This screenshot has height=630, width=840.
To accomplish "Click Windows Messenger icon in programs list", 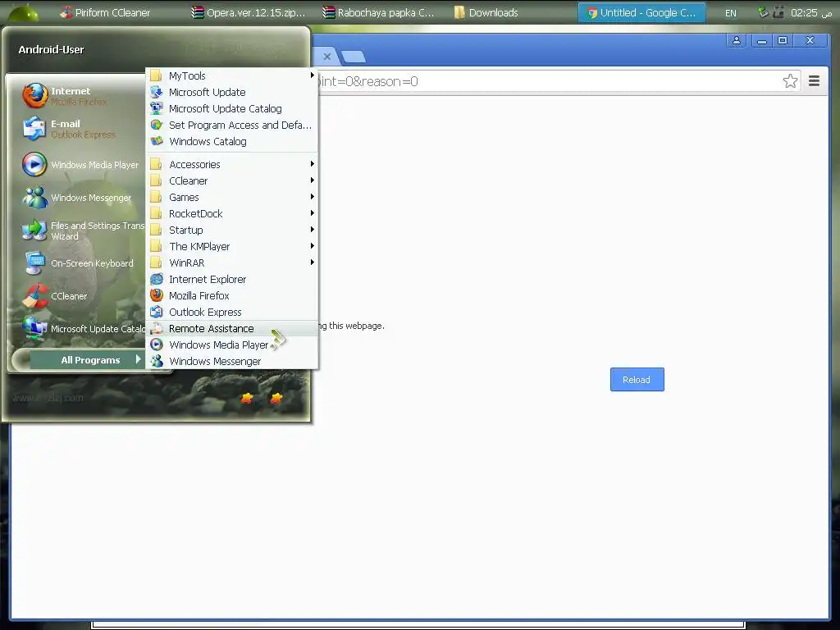I will pyautogui.click(x=157, y=361).
